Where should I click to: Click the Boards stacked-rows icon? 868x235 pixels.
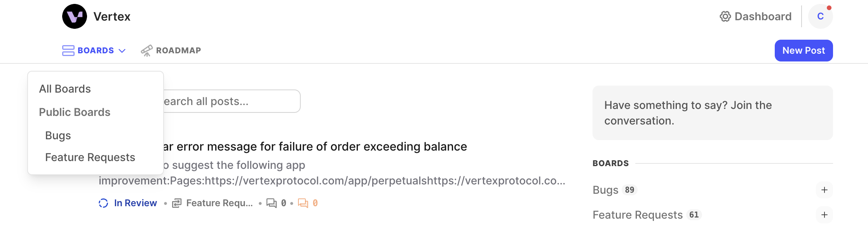point(68,51)
